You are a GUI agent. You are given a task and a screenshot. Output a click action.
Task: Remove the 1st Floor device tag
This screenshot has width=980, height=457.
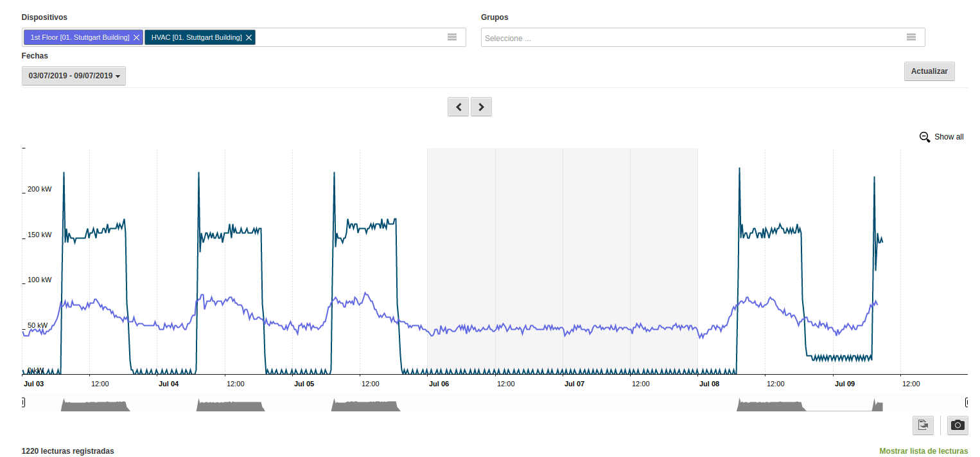tap(136, 38)
